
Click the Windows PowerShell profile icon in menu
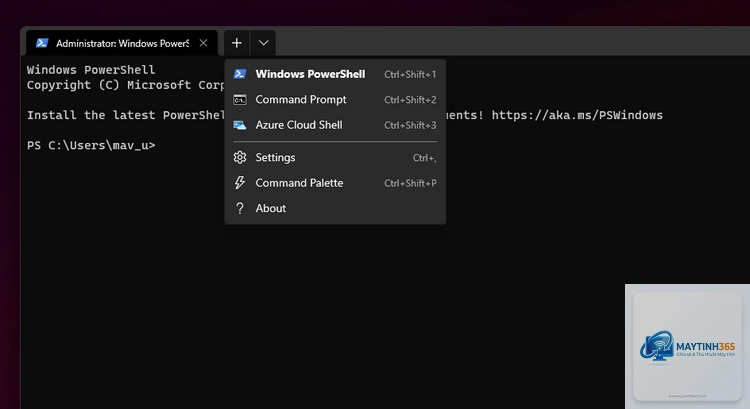click(x=240, y=74)
